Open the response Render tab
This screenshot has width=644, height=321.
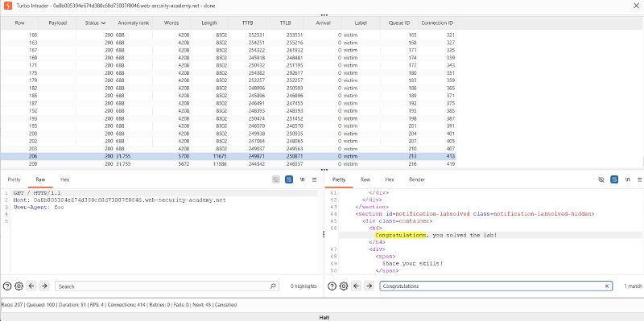click(x=417, y=179)
